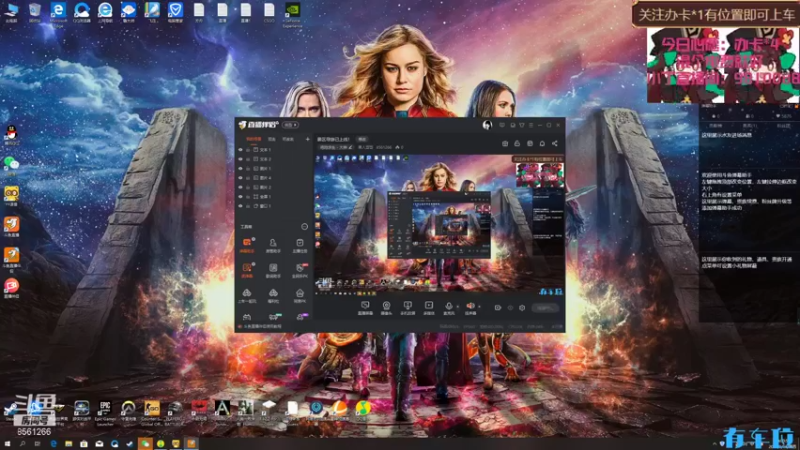Switch to the second scene tab
Image resolution: width=800 pixels, height=450 pixels.
271,139
